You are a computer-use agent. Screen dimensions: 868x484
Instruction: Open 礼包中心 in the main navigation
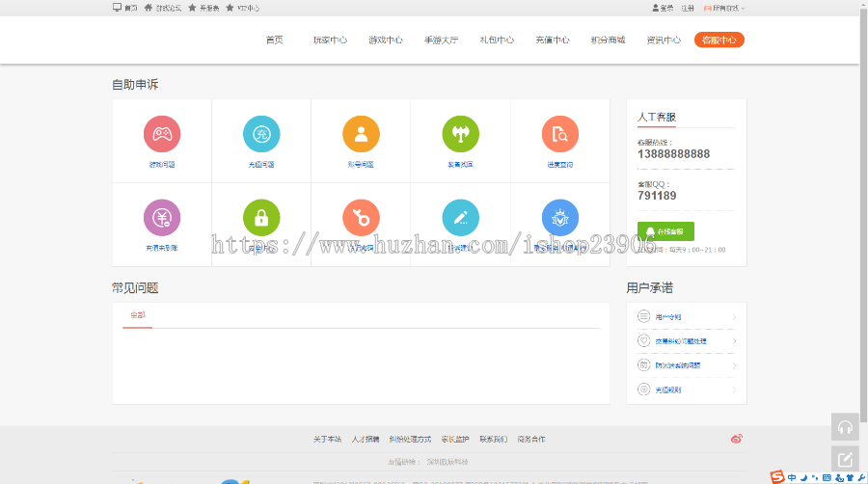(x=497, y=40)
